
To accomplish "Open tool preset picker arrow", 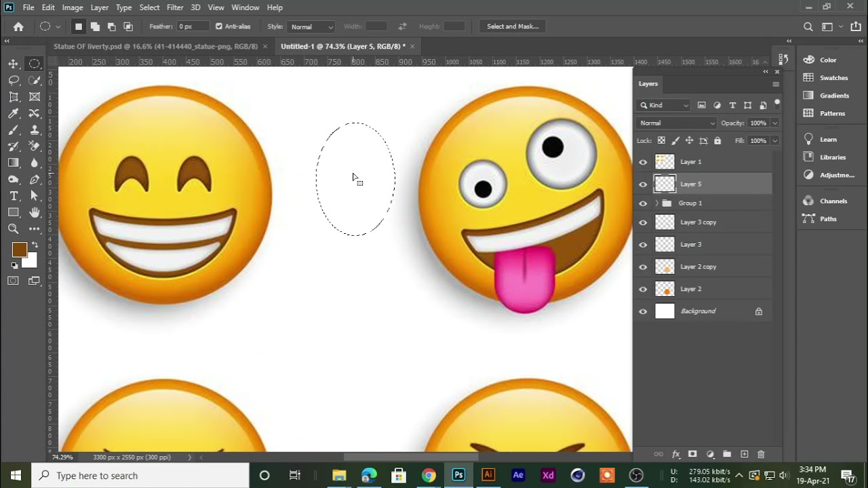I will point(58,26).
